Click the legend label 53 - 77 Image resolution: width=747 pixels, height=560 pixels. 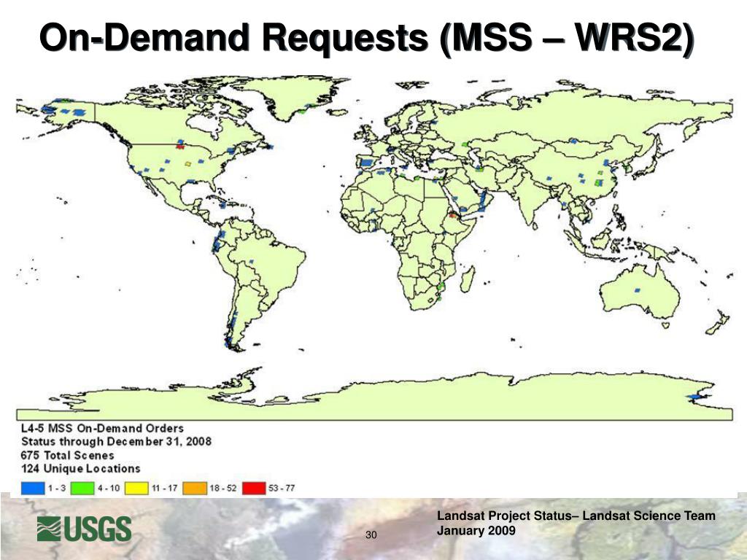(282, 488)
